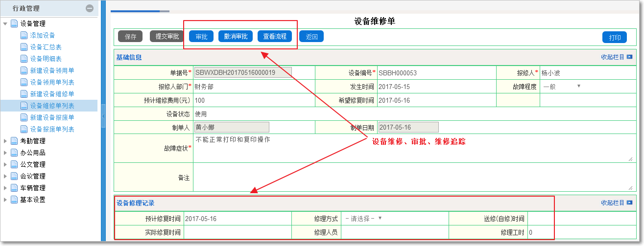The width and height of the screenshot is (644, 246).
Task: Click the 审批 button
Action: tap(201, 37)
